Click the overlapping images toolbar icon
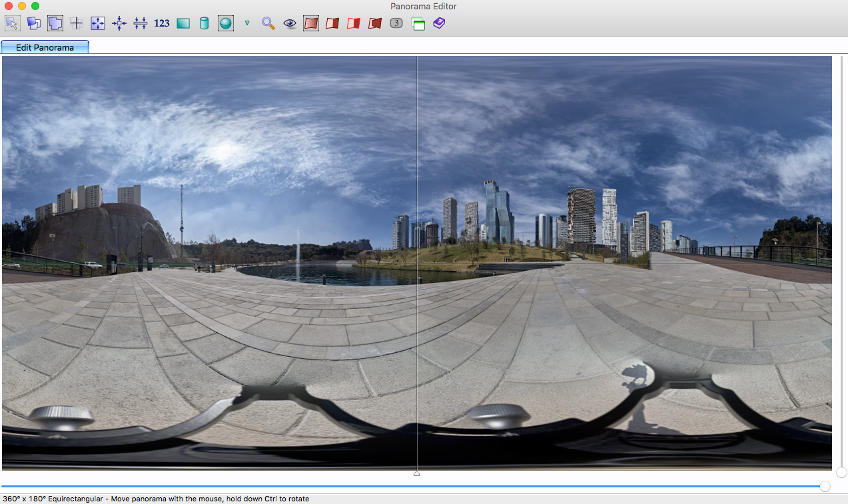Screen dimensions: 848x504 point(34,23)
